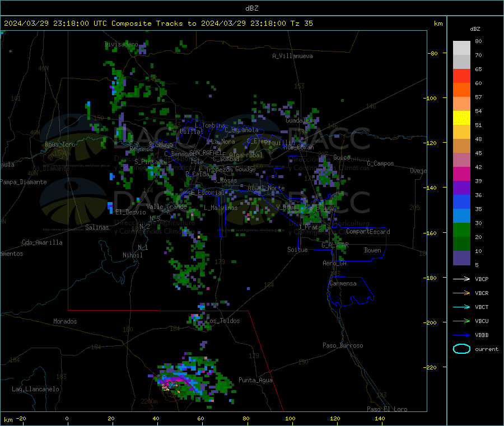Click the 'L_Malvinas' map label
Screen dimensions: 504x426
pos(221,208)
